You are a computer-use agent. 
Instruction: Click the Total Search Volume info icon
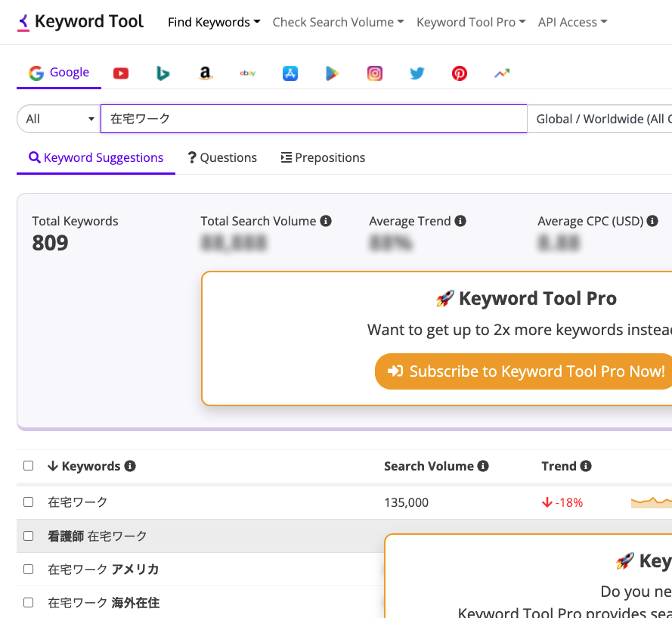pos(326,221)
